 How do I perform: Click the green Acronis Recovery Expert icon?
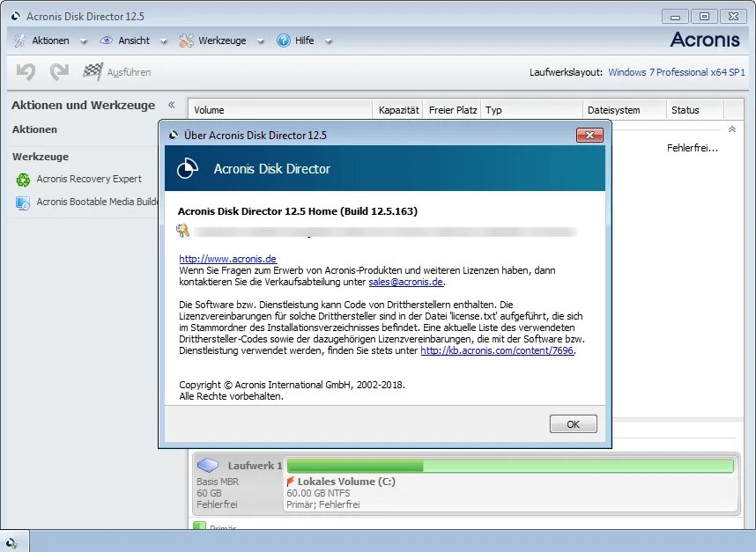(x=23, y=180)
